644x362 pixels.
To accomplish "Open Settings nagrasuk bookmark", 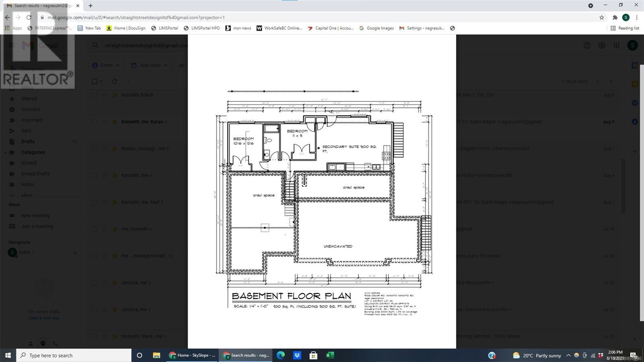I will coord(422,28).
